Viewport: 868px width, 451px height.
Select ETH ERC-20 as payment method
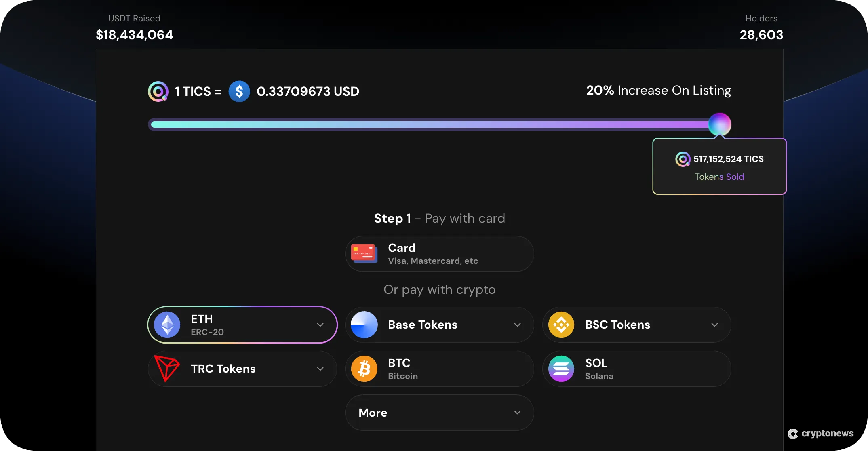(242, 325)
